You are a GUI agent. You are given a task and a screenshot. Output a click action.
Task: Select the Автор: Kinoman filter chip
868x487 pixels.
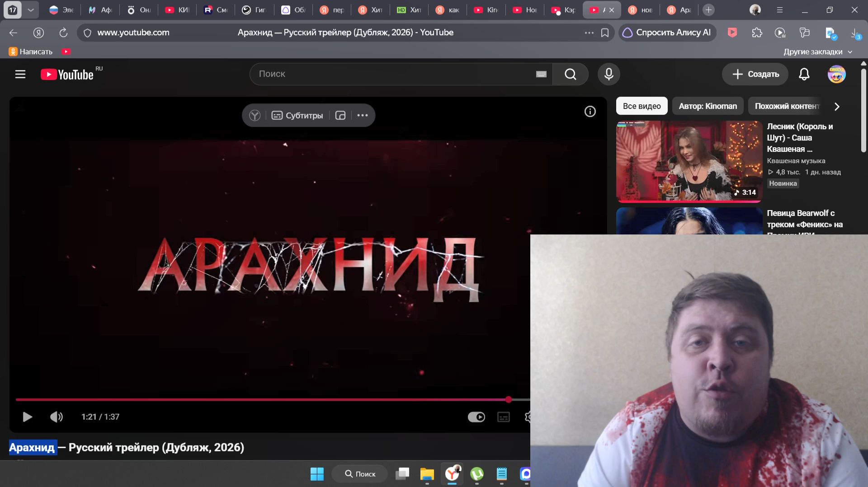(x=708, y=107)
